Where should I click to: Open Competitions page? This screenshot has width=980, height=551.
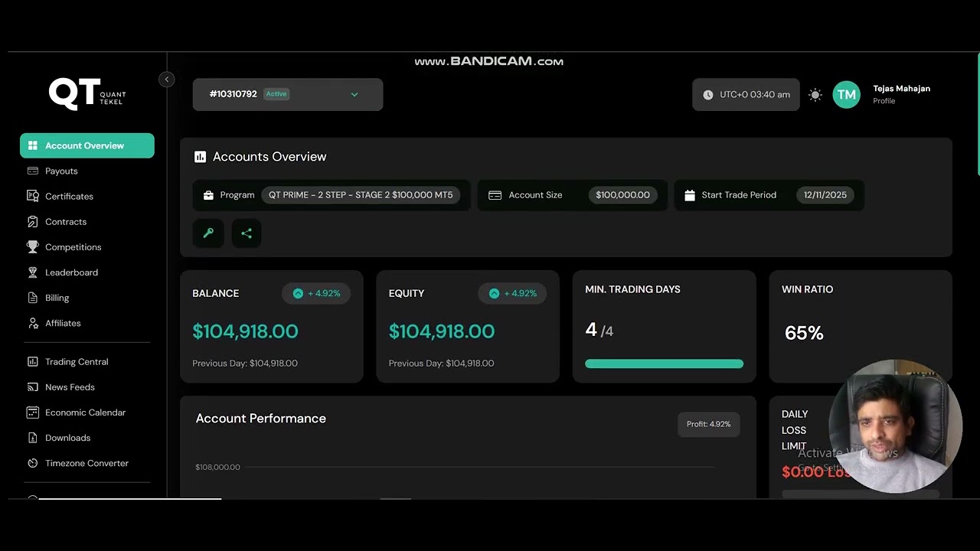[x=73, y=247]
